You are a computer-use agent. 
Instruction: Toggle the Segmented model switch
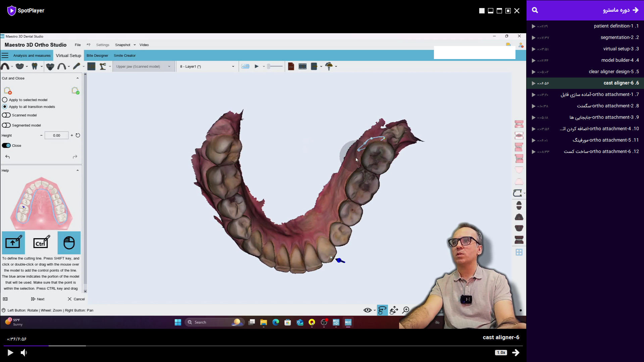coord(6,125)
